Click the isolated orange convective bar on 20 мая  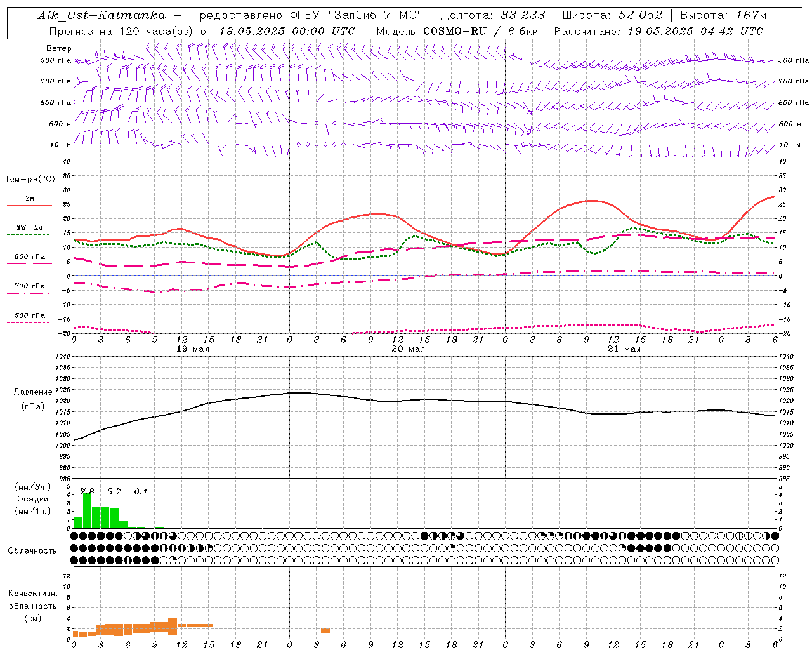click(x=325, y=630)
